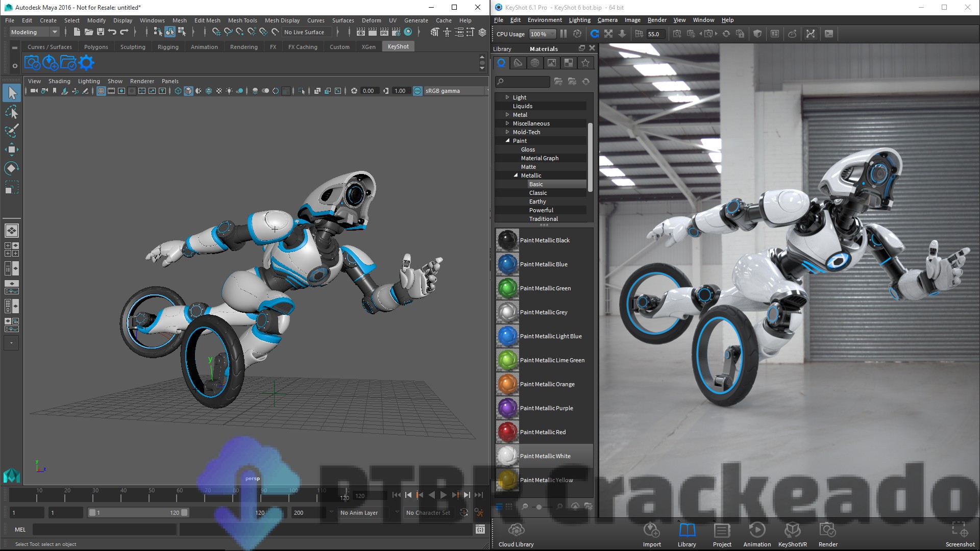Open the KeyShot Library panel icon
The image size is (980, 551).
pos(687,535)
